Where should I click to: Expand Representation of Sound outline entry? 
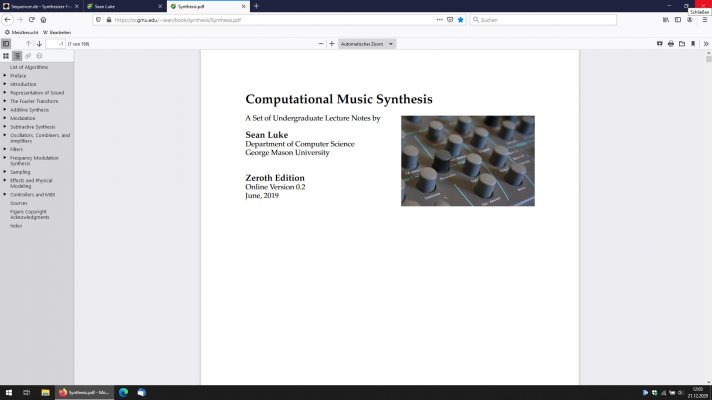(5, 93)
